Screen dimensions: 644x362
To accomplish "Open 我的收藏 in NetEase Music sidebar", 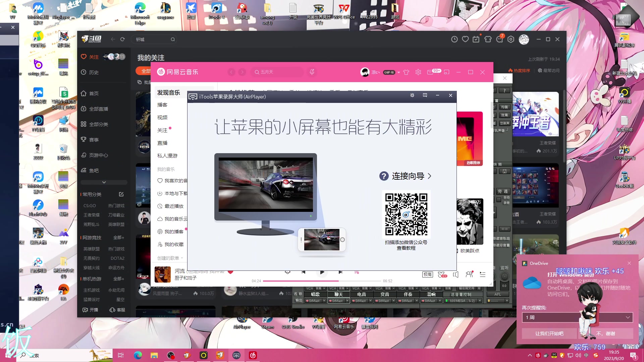I will (170, 244).
